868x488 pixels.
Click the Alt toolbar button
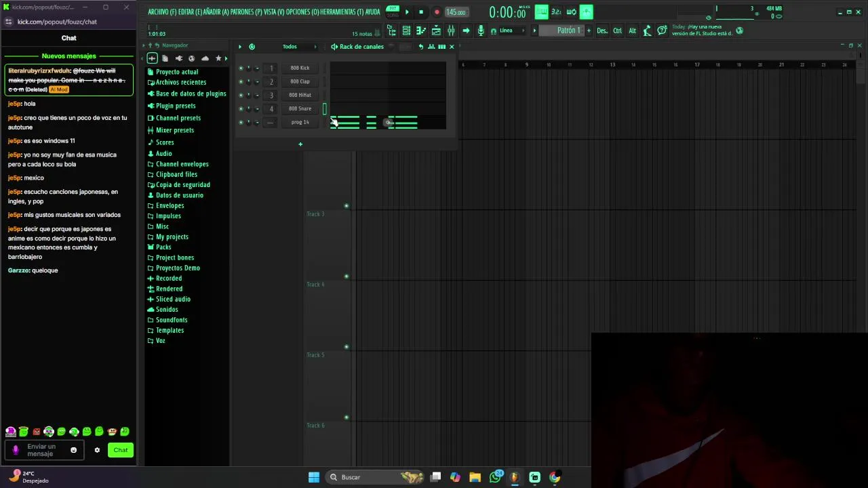click(x=632, y=30)
